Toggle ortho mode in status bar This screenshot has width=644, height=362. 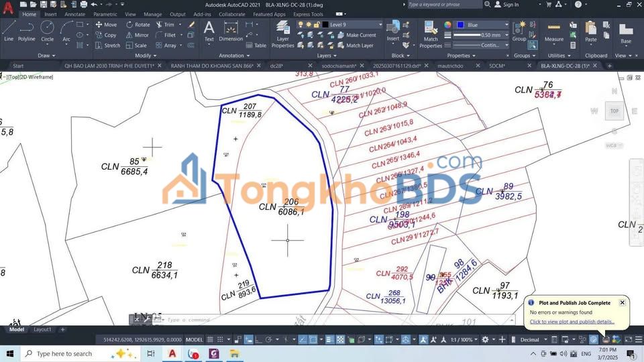coord(258,339)
